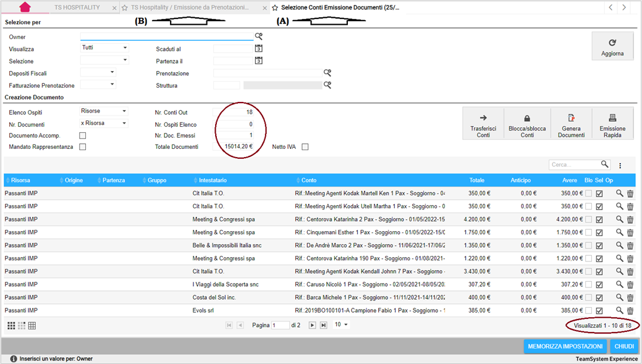This screenshot has width=642, height=364.
Task: Open the Visualizza dropdown showing Tutti
Action: point(104,48)
